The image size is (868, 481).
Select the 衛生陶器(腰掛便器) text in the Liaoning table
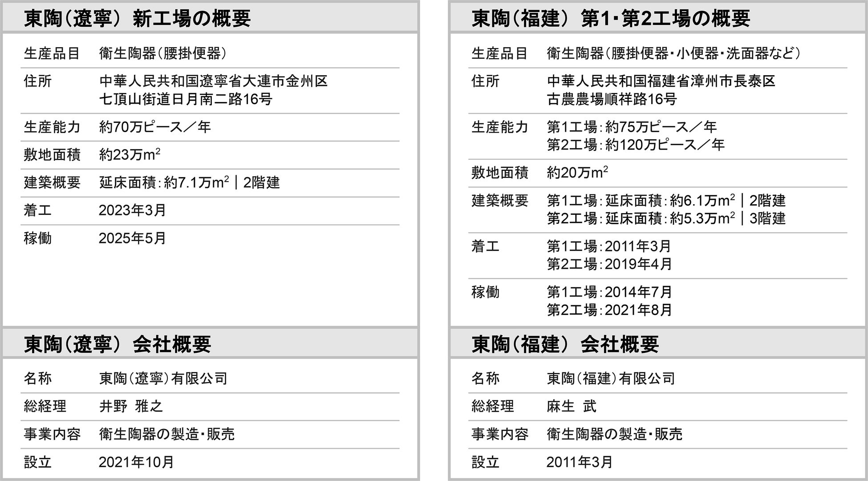(163, 54)
